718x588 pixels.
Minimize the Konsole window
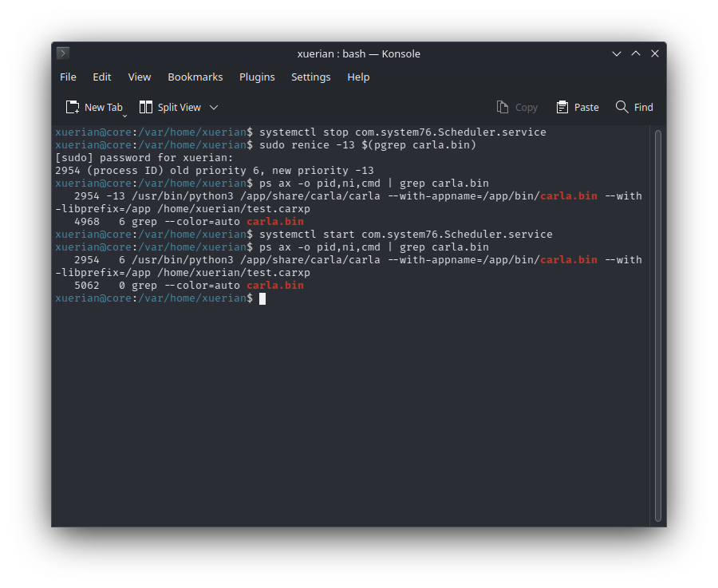click(x=617, y=53)
